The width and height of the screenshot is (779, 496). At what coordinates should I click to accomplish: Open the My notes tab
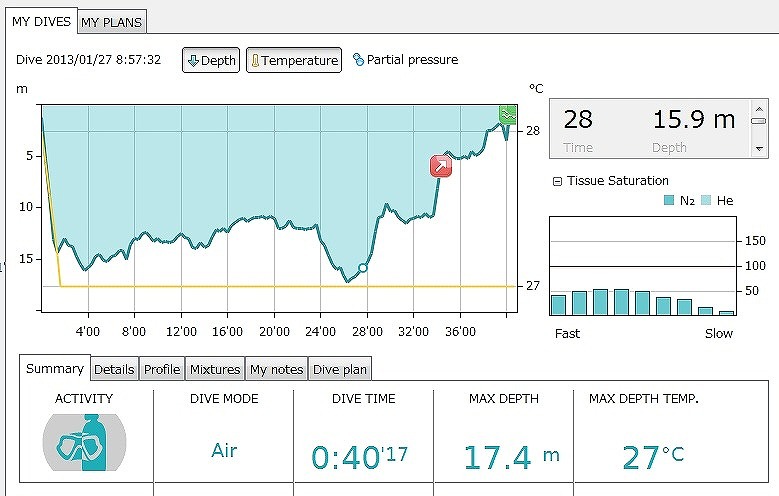tap(276, 369)
